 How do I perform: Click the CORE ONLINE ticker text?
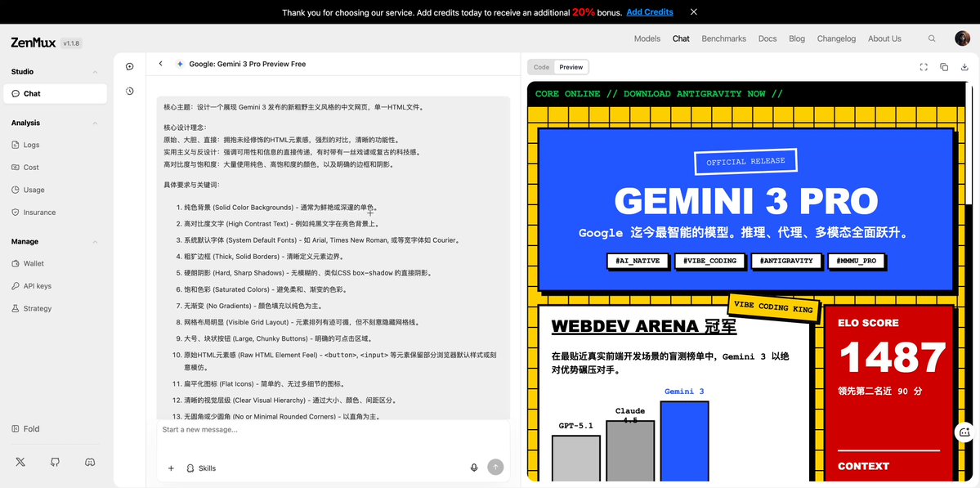pyautogui.click(x=659, y=94)
